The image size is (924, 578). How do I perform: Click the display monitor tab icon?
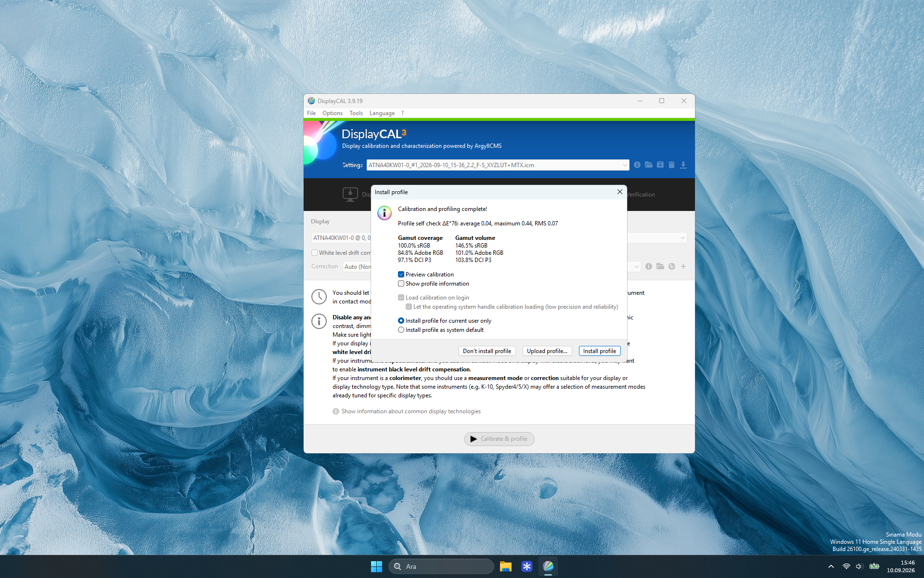tap(350, 194)
